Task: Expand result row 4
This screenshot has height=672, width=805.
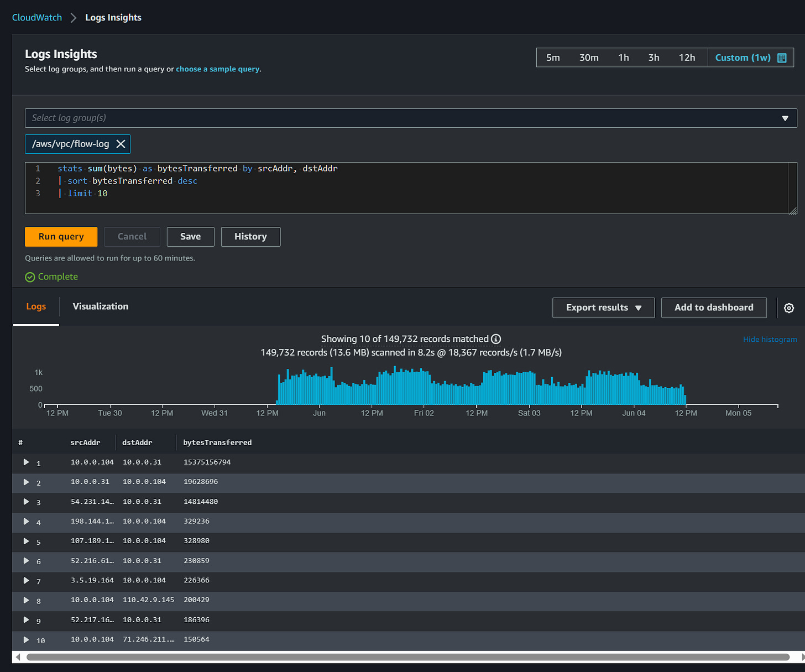Action: coord(26,521)
